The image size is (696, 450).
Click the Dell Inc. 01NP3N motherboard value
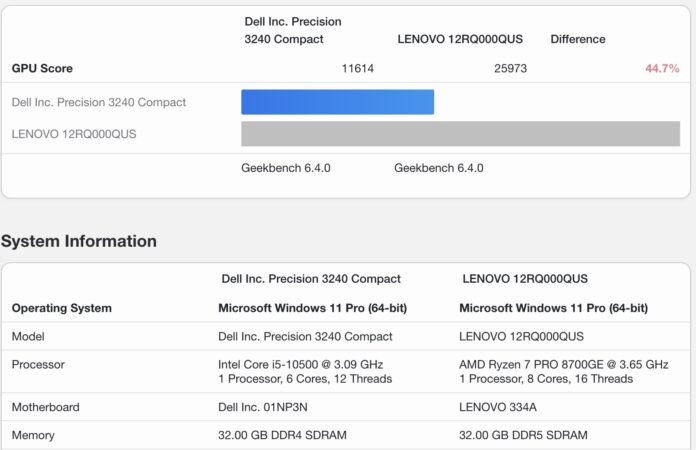click(x=262, y=407)
